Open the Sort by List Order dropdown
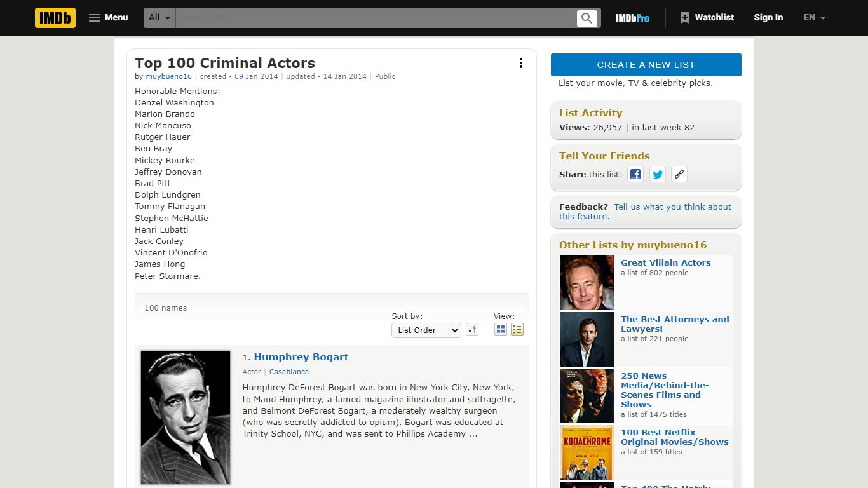Image resolution: width=868 pixels, height=488 pixels. [x=426, y=330]
